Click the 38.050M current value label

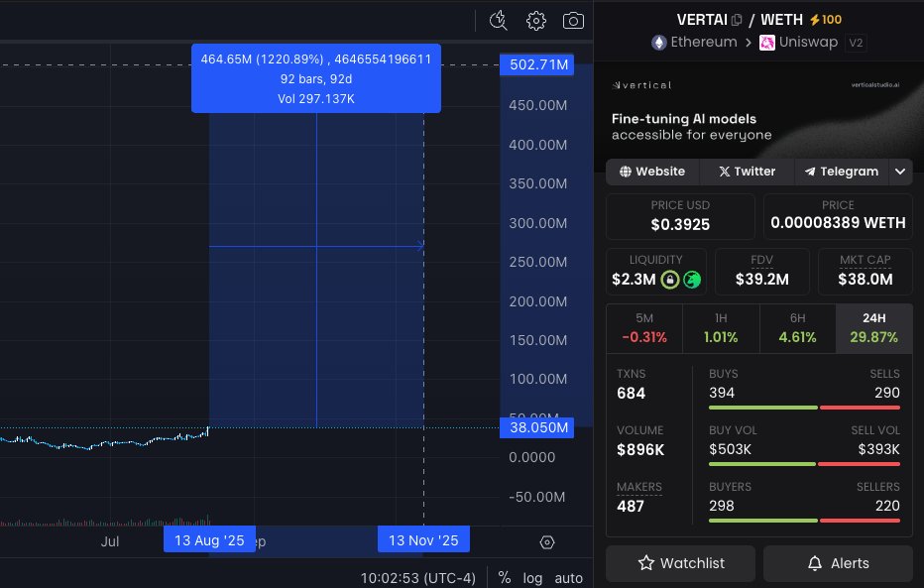537,427
